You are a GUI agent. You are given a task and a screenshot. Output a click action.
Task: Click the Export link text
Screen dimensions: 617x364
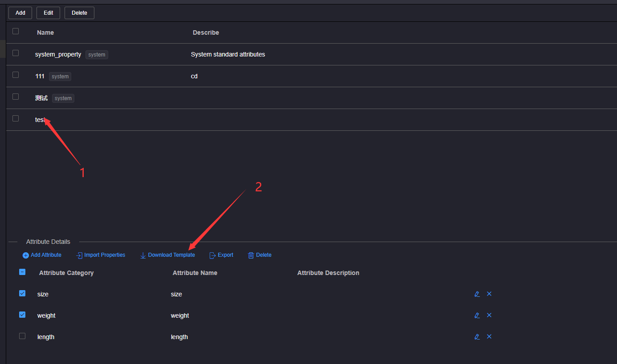click(225, 255)
